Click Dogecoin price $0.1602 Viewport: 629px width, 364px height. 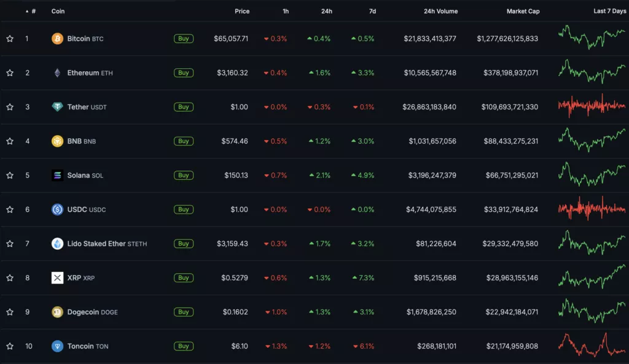tap(235, 312)
